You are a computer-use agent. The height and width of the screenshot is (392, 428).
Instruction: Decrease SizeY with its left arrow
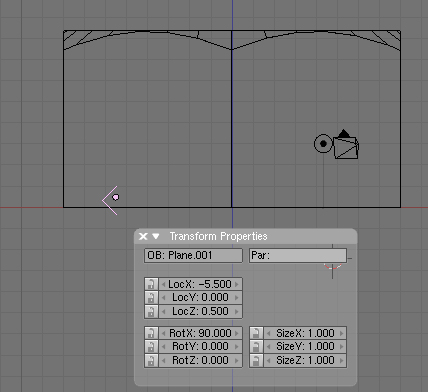point(268,347)
